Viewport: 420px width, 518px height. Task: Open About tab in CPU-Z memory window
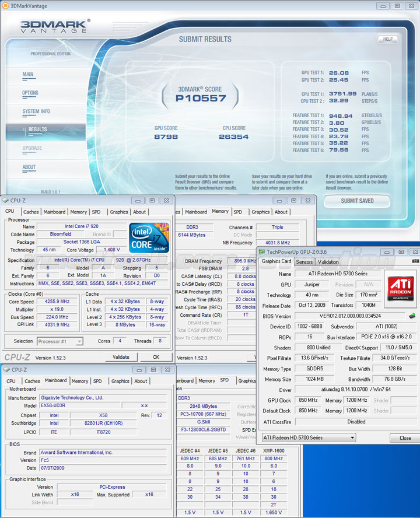(x=281, y=212)
